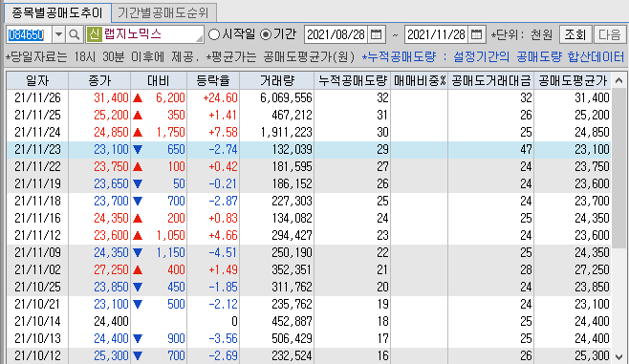Select the 21/10/14 date cell

point(37,322)
